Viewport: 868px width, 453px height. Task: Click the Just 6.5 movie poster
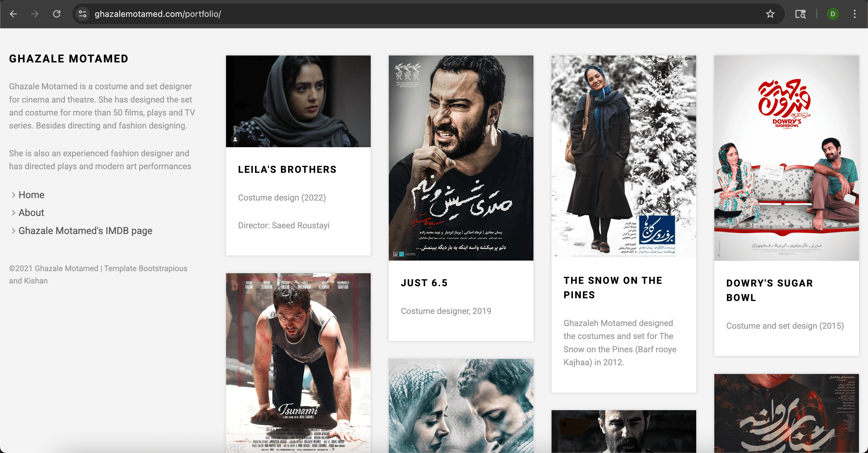point(461,158)
